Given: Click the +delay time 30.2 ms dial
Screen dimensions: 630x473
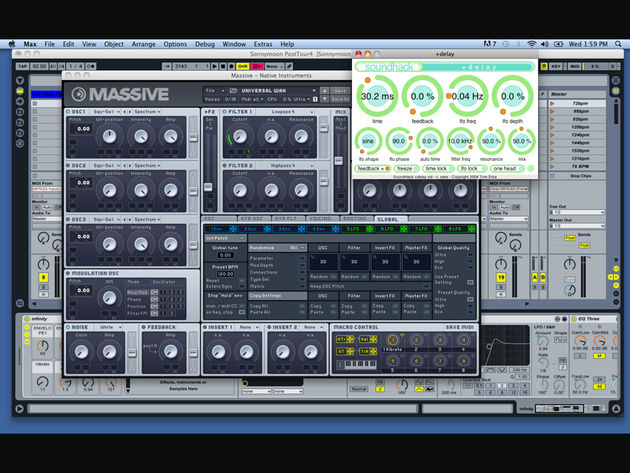Looking at the screenshot, I should [x=377, y=96].
